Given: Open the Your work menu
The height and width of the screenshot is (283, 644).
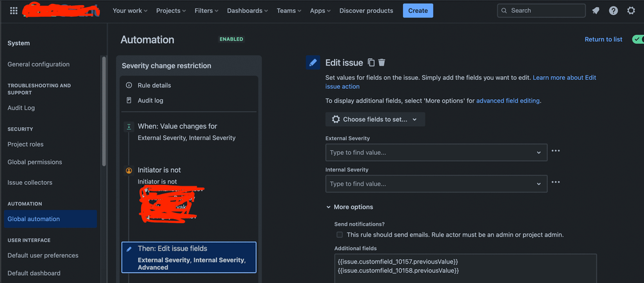Looking at the screenshot, I should 130,11.
